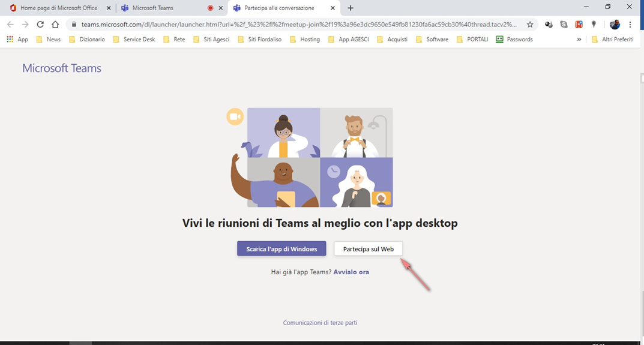
Task: Open the Siti Agesci bookmarks folder
Action: 211,40
